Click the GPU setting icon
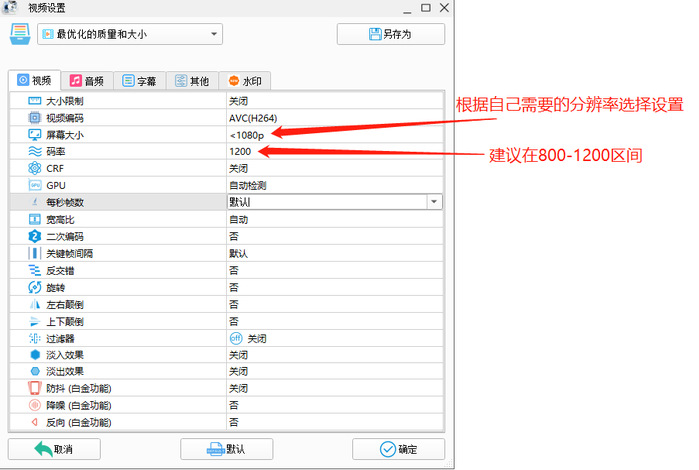The width and height of the screenshot is (699, 470). point(34,185)
